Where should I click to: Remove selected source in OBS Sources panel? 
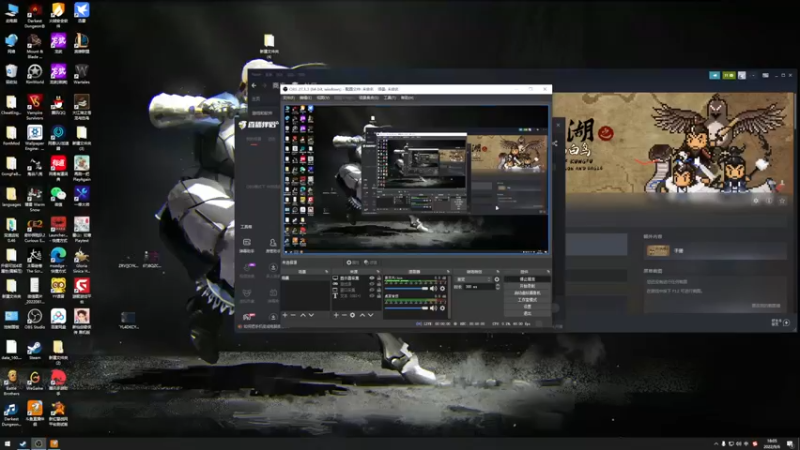(344, 315)
